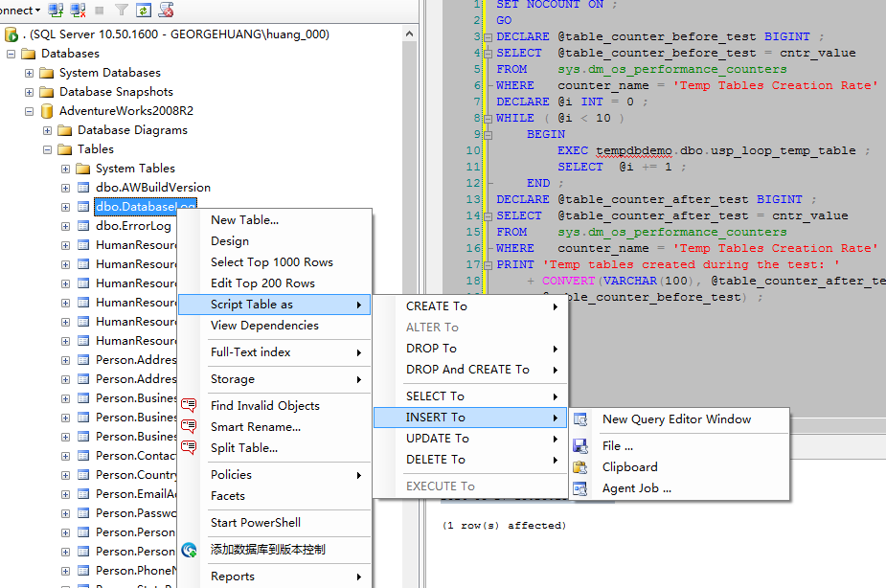
Task: Choose Edit Top 200 Rows
Action: tap(275, 283)
